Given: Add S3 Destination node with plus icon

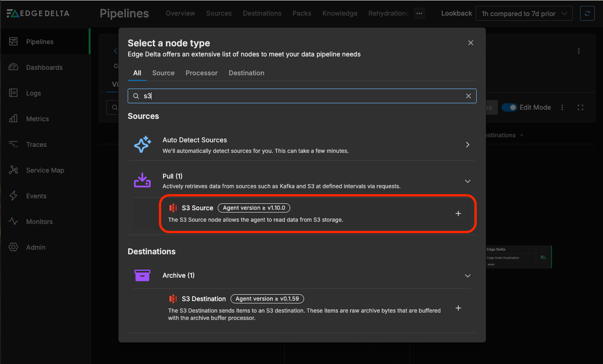Looking at the screenshot, I should 458,308.
